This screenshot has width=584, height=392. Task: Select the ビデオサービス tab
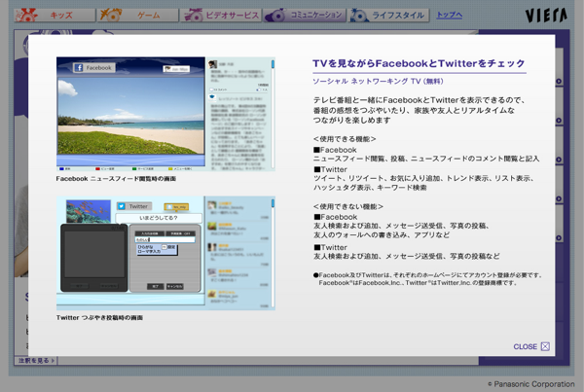click(x=221, y=16)
